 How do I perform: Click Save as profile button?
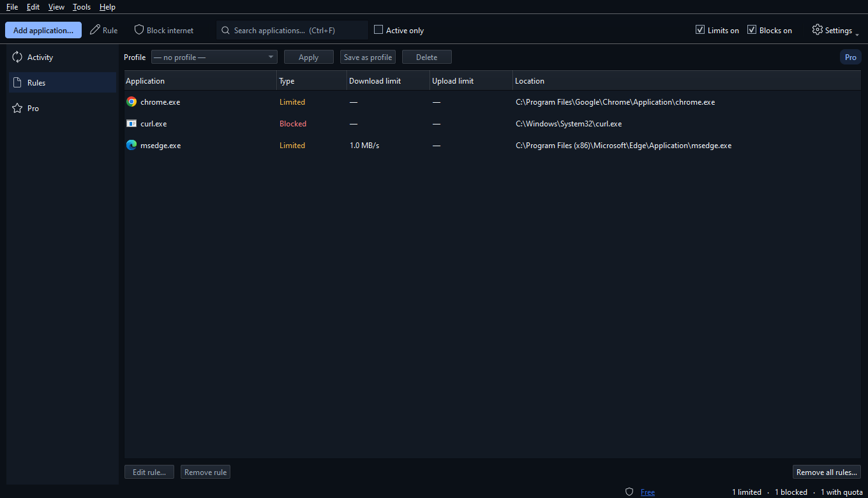point(368,57)
